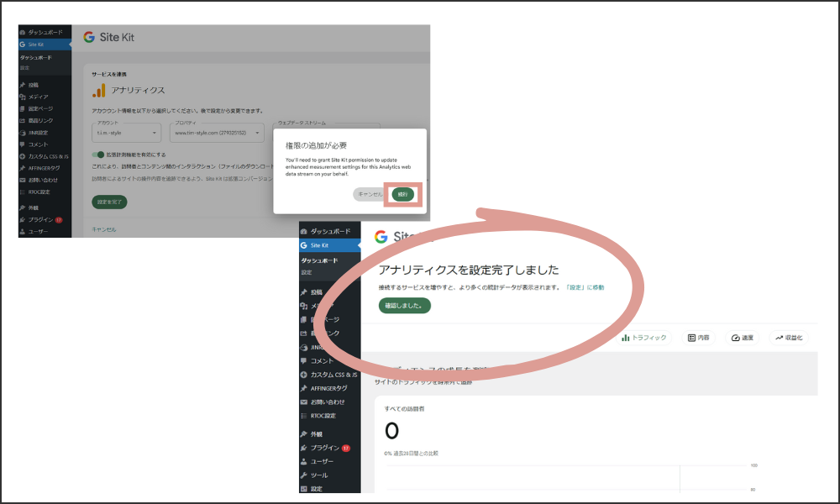Click 商品リンク icon in Analytics setup sidebar
Screen dimensions: 840x504
point(23,120)
